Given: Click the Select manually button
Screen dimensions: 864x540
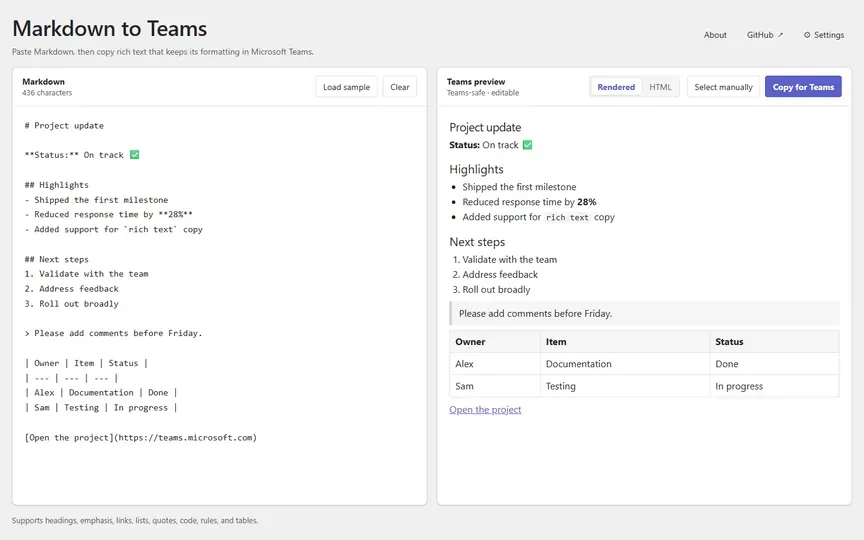Looking at the screenshot, I should [723, 87].
